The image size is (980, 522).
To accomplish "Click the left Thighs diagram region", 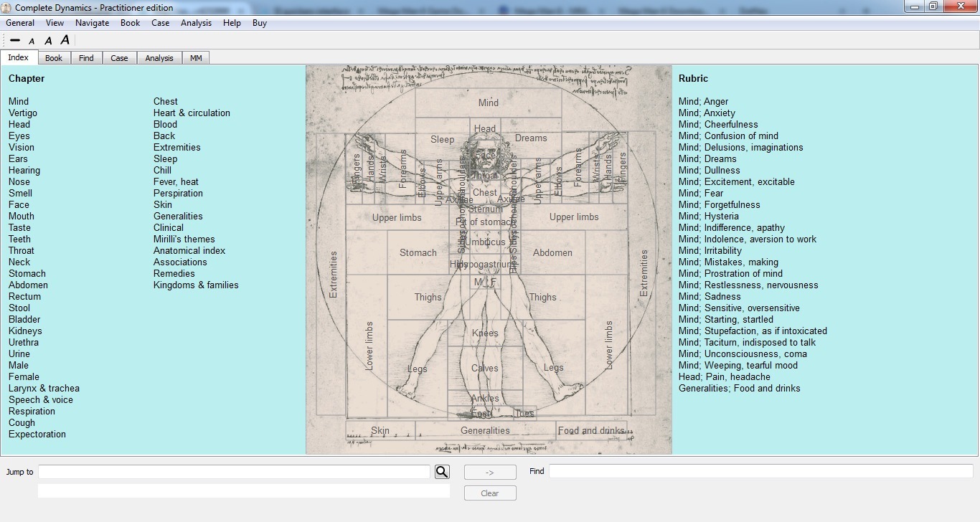I will (428, 297).
